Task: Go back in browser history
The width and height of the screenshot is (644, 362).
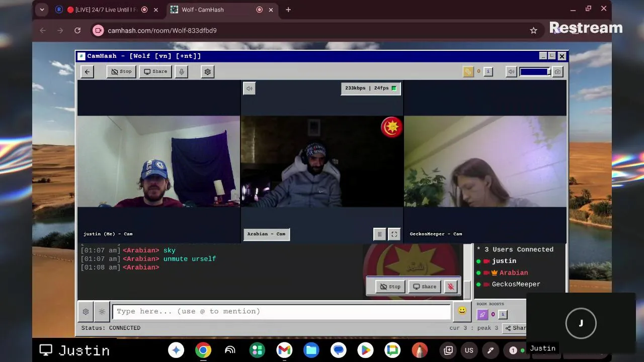Action: 43,31
